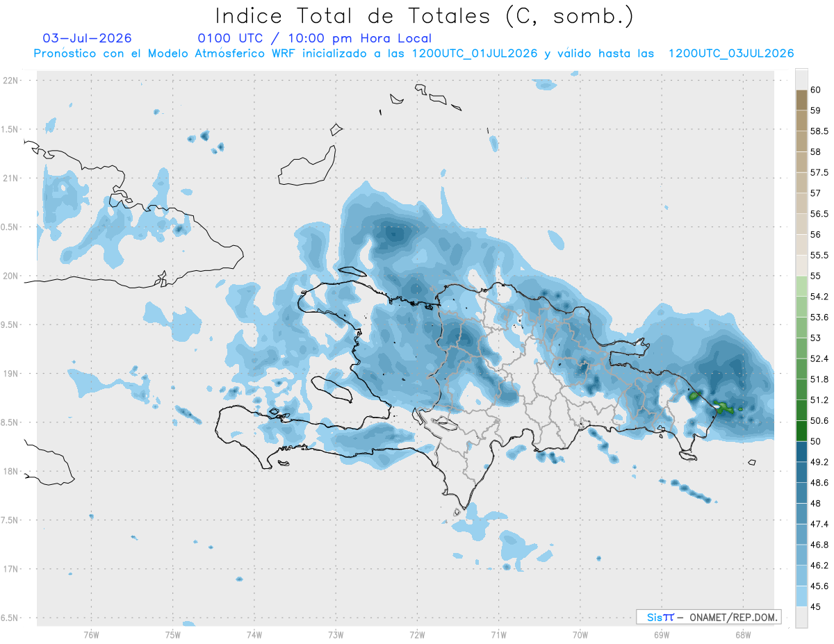Click the "71W" longitude label

(x=498, y=634)
